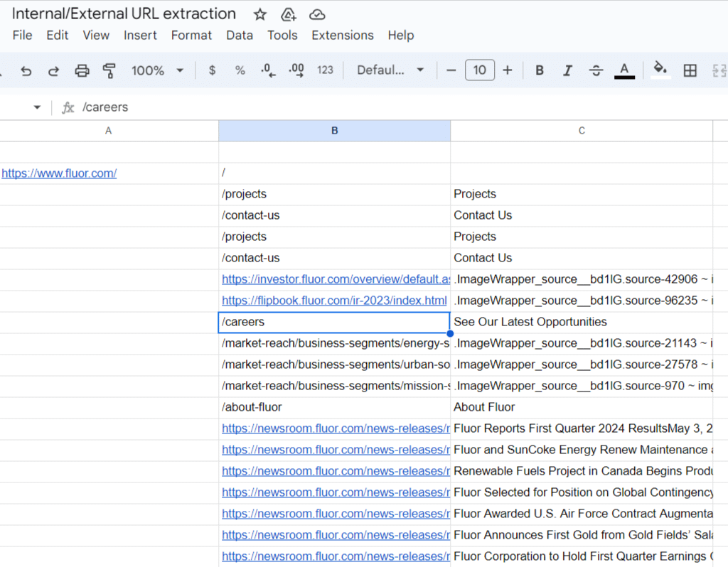Click the redo icon in toolbar
The image size is (728, 567).
[53, 70]
